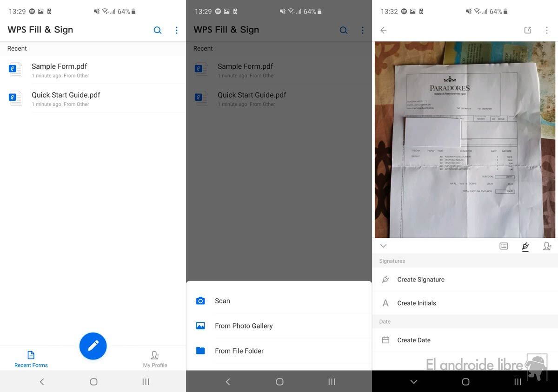Screen dimensions: 558x392
Task: Tap the blue folder icon for From File Folder
Action: (x=200, y=351)
